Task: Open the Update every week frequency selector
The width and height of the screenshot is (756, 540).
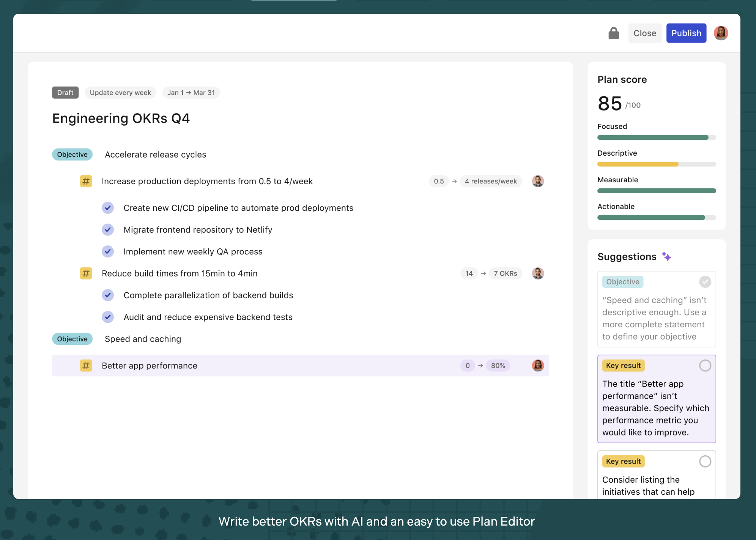Action: [120, 93]
